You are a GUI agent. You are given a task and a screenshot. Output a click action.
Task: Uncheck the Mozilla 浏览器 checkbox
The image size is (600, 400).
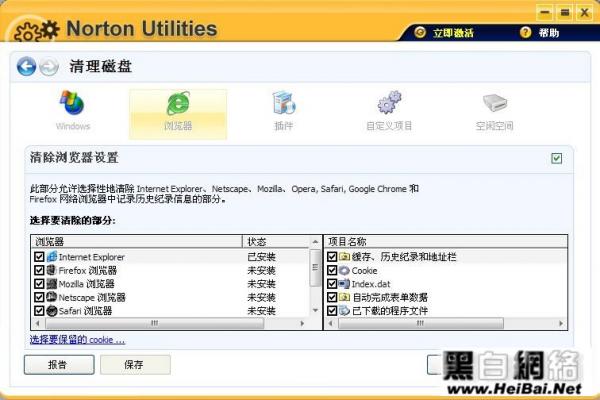[x=39, y=284]
